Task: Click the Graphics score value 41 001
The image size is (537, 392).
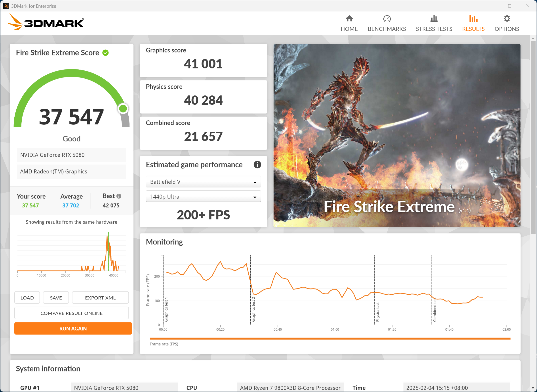Action: click(x=203, y=64)
